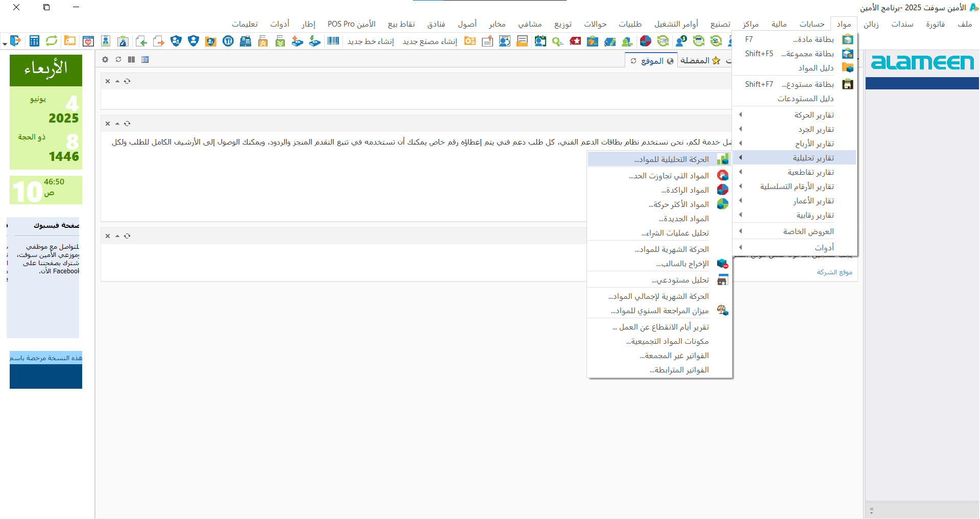Click the إنشاء مصنع جديد button
The width and height of the screenshot is (980, 519).
pos(430,41)
